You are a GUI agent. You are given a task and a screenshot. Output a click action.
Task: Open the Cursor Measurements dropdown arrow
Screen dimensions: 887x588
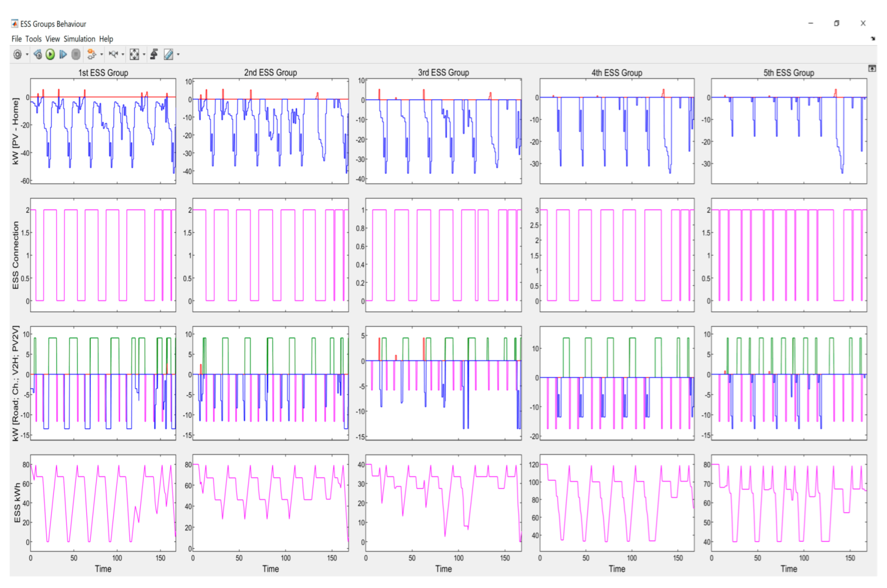tap(178, 55)
